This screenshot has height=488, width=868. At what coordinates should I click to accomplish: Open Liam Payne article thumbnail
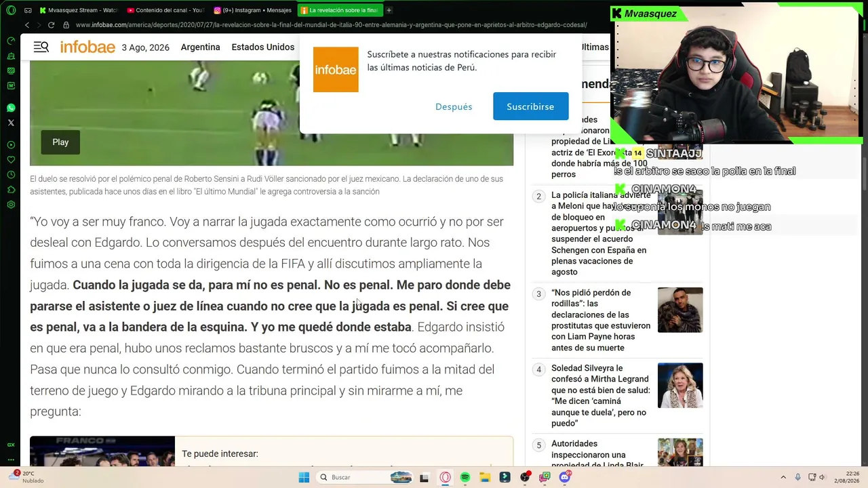pyautogui.click(x=680, y=310)
